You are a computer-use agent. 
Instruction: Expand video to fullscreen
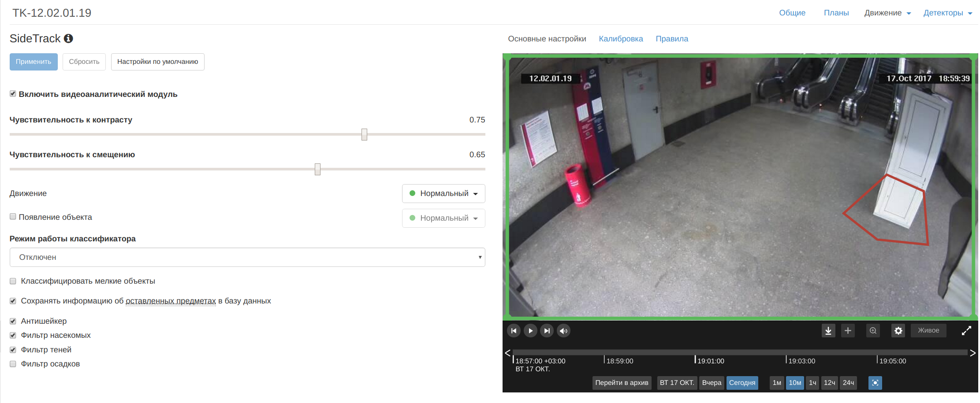point(966,331)
